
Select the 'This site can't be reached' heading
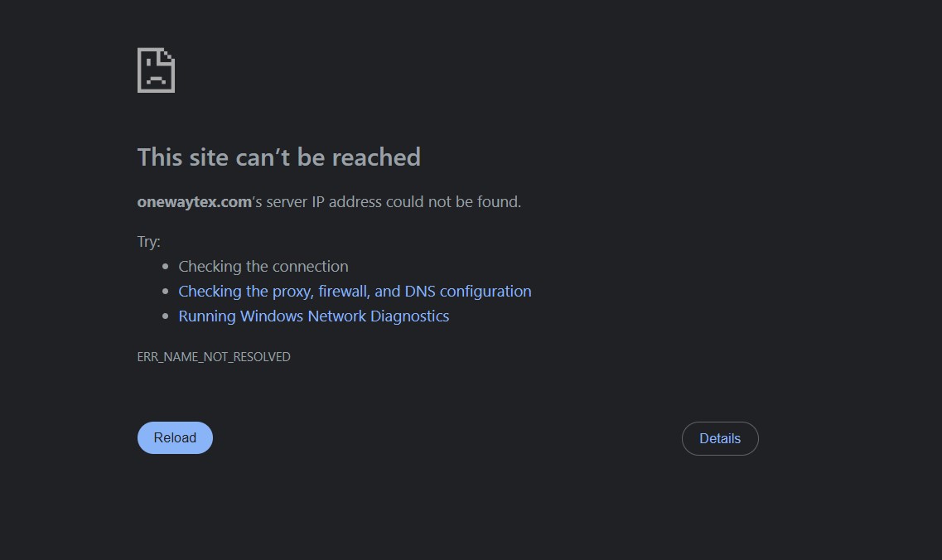(x=278, y=157)
